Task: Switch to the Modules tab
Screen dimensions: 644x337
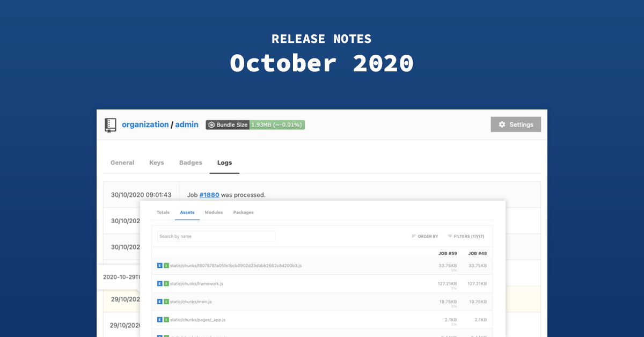Action: tap(214, 212)
